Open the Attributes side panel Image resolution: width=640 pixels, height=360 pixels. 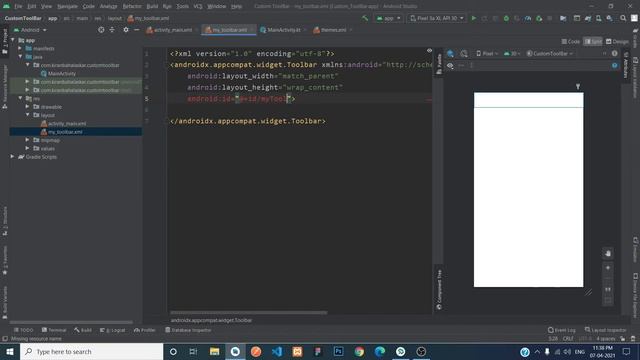click(626, 65)
